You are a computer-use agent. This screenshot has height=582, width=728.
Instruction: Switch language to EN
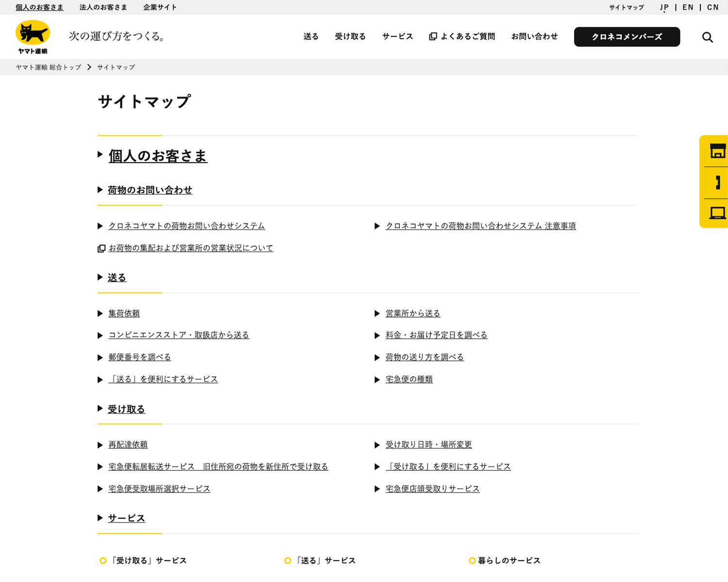click(688, 7)
